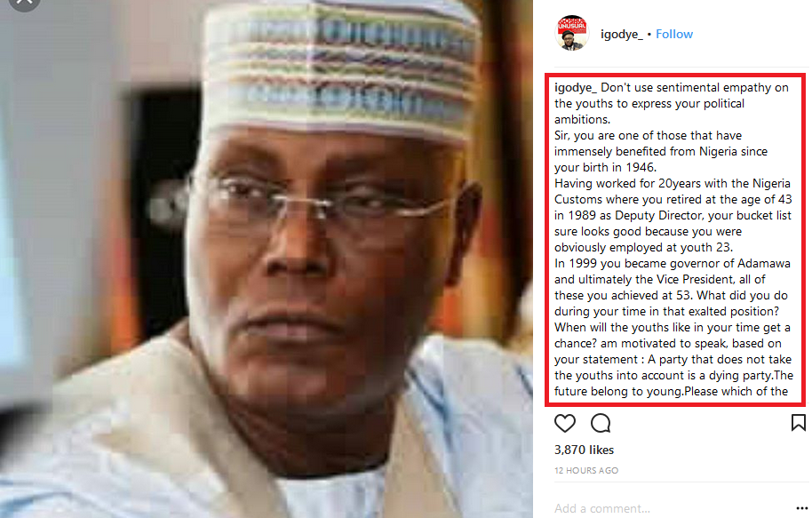Click caption line about the Vice President

pos(660,280)
